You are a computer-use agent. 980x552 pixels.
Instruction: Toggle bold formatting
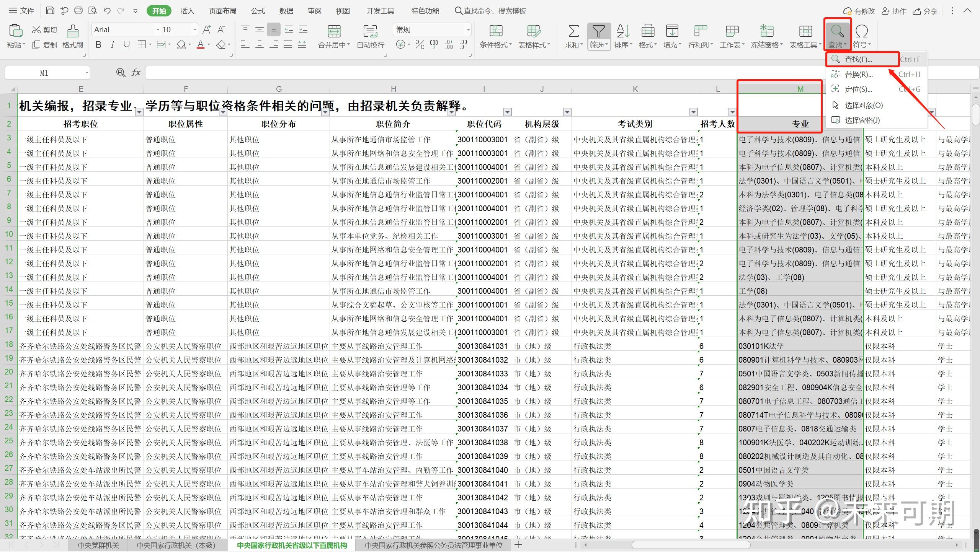(x=98, y=45)
